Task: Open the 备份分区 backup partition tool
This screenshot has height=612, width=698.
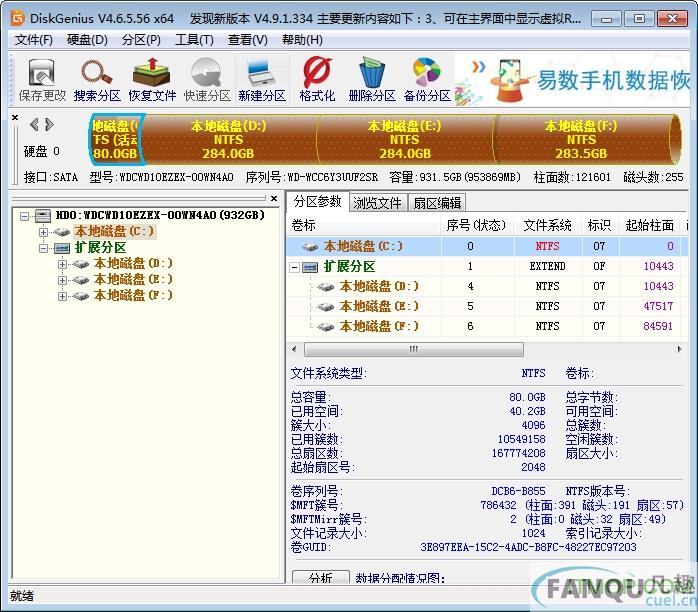Action: [427, 80]
